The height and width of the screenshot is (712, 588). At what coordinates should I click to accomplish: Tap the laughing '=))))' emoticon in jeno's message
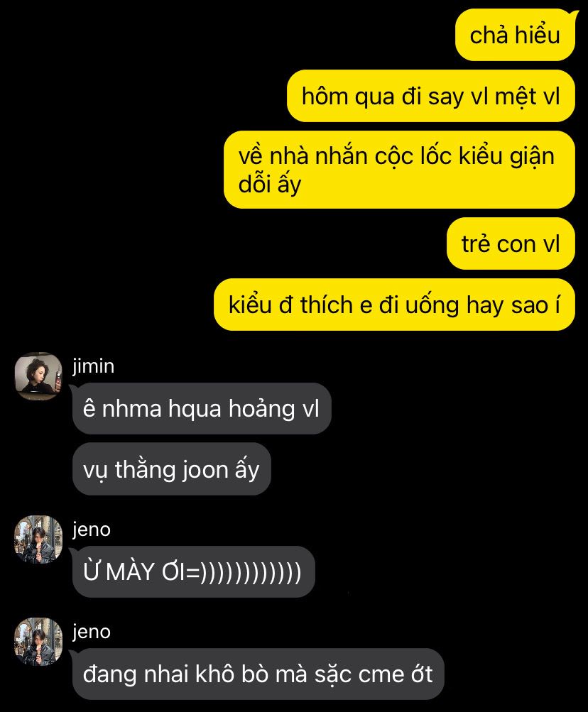point(244,572)
